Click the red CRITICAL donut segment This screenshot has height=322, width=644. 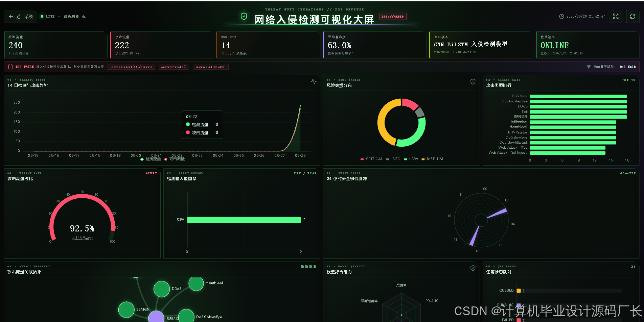[x=410, y=103]
